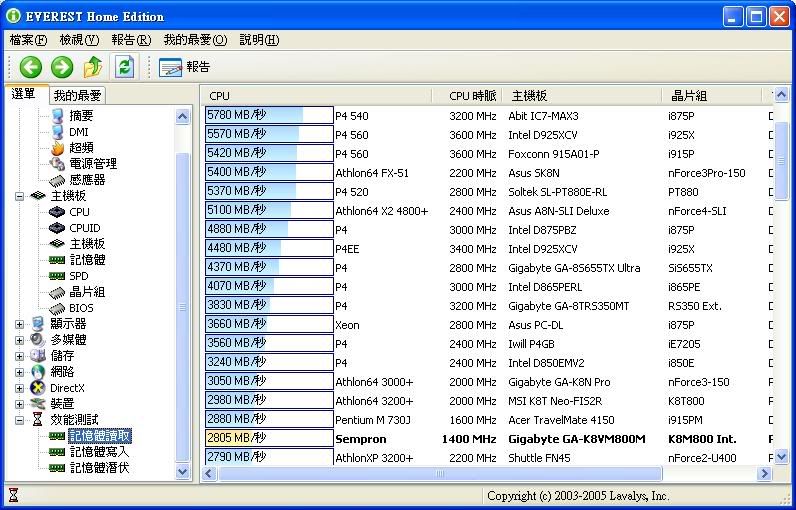Open the 檢視(V) menu

point(79,40)
